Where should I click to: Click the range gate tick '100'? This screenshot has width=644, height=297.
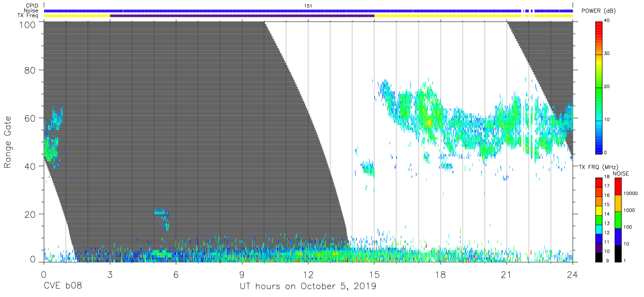[x=28, y=25]
